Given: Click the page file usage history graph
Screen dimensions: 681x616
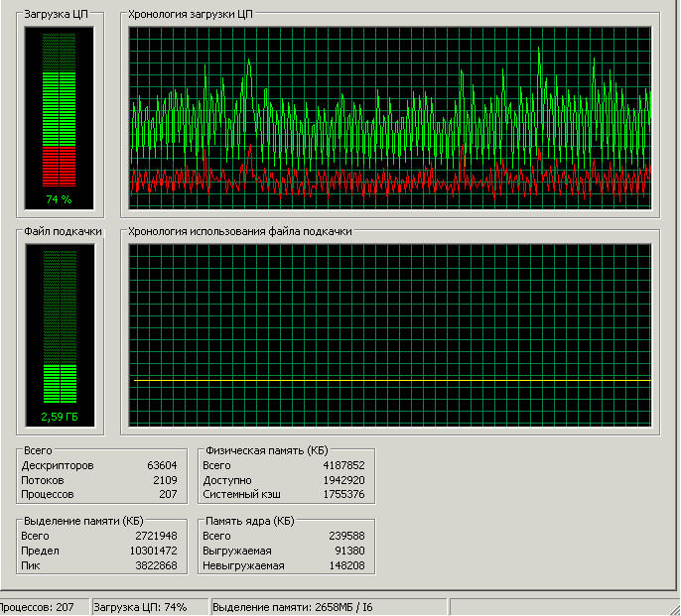Looking at the screenshot, I should 390,333.
